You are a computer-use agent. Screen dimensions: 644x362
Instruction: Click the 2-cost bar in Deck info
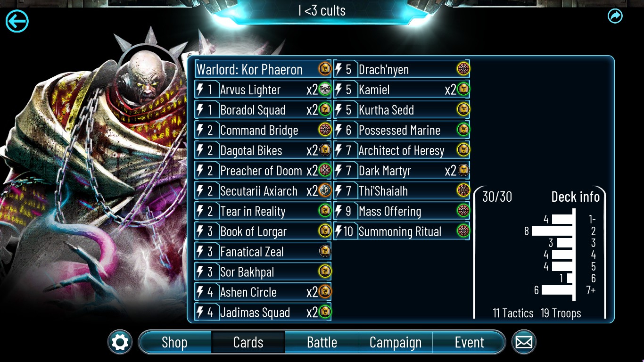[552, 231]
